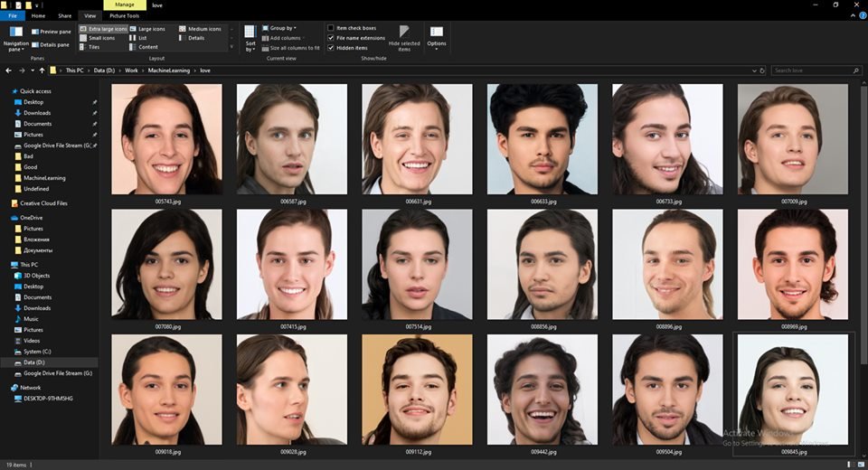
Task: Navigate to Data (D:) in breadcrumb
Action: click(x=104, y=70)
